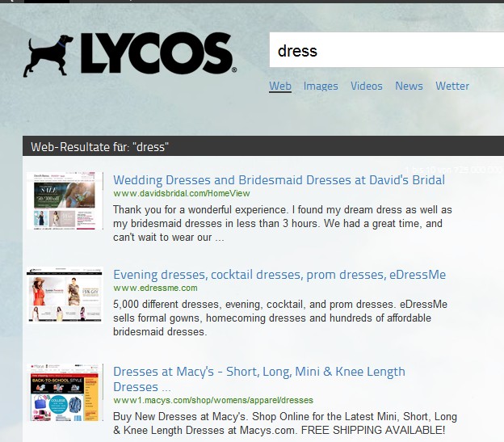The image size is (504, 442).
Task: Click the www1.macys.com dresses URL
Action: pos(213,400)
